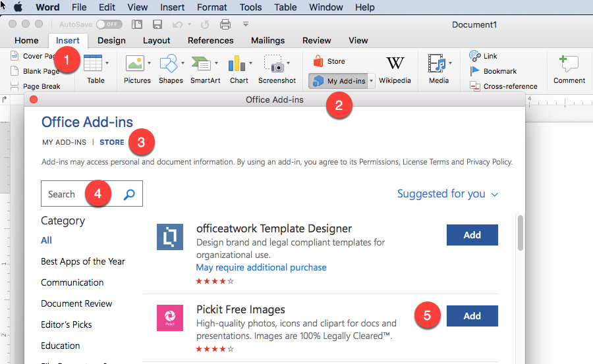Viewport: 593px width, 364px height.
Task: Select the Document Review category
Action: click(x=76, y=303)
